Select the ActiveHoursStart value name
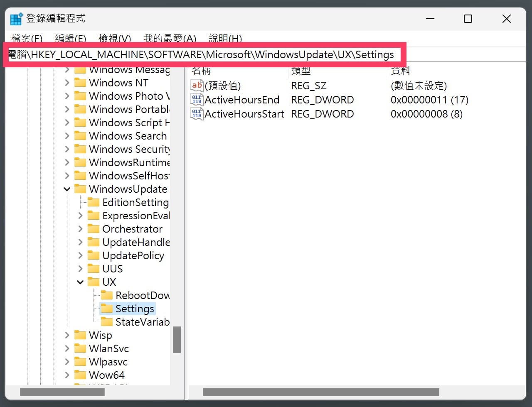532x407 pixels. pyautogui.click(x=244, y=114)
